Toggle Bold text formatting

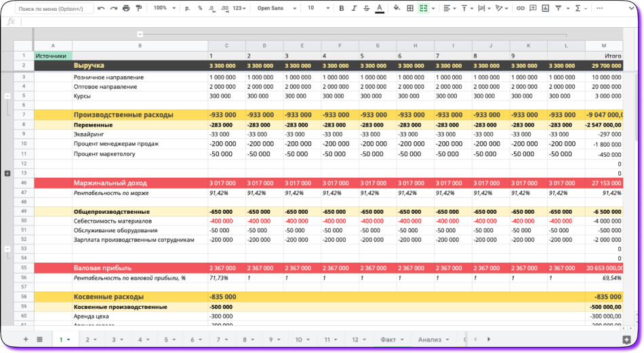(x=341, y=8)
